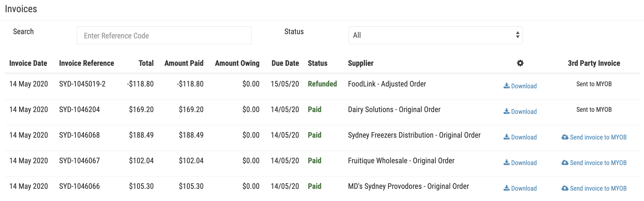Download invoice SYD-1046068
This screenshot has width=644, height=201.
pyautogui.click(x=520, y=137)
